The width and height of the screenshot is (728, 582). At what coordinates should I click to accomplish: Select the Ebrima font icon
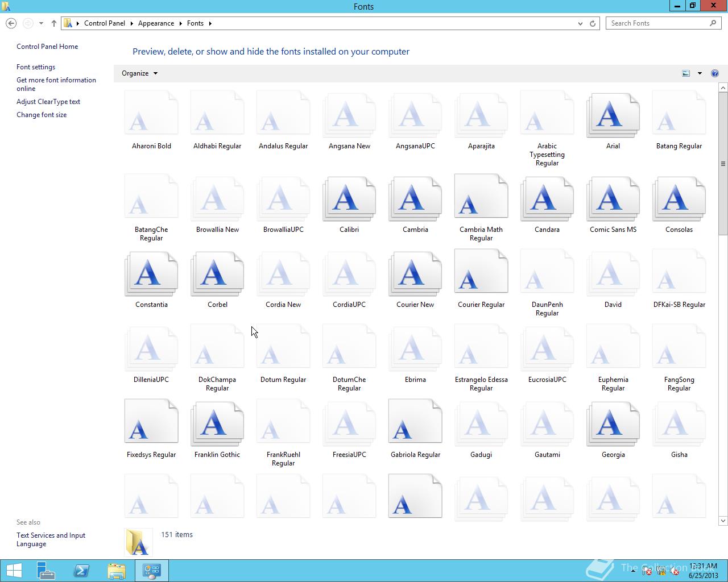point(415,350)
